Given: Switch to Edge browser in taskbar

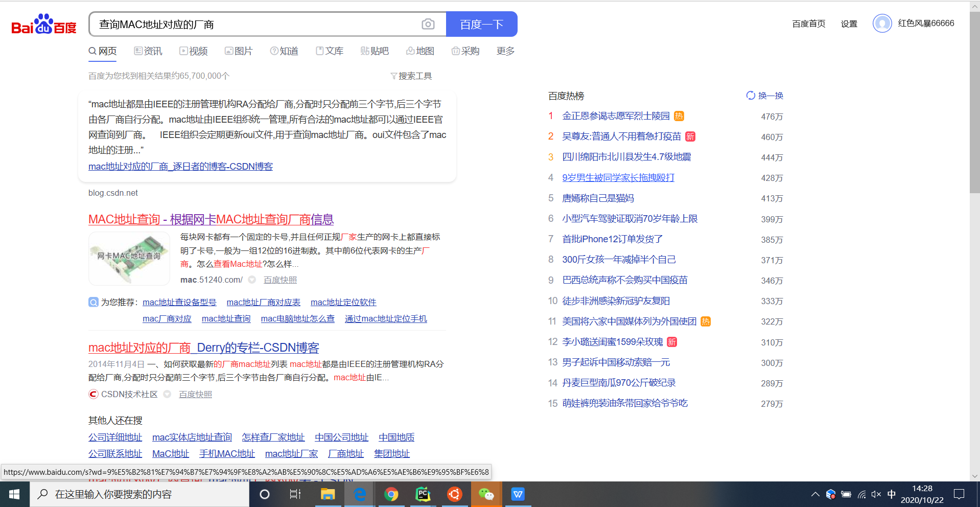Looking at the screenshot, I should tap(360, 494).
